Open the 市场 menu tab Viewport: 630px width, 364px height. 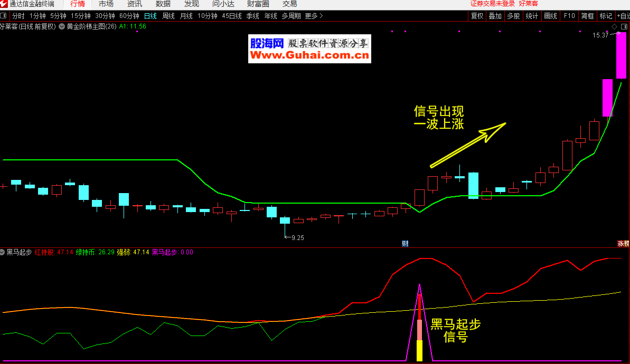tap(106, 4)
